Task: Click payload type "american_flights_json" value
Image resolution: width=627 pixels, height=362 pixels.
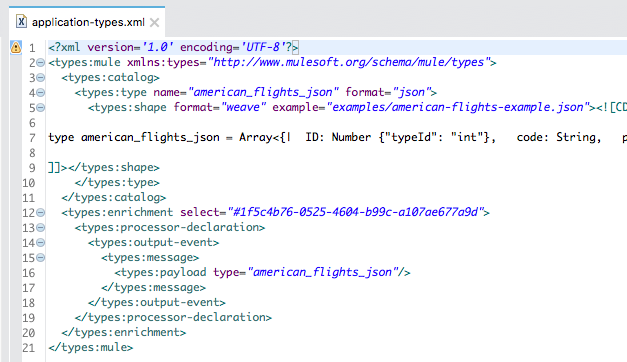Action: (322, 272)
